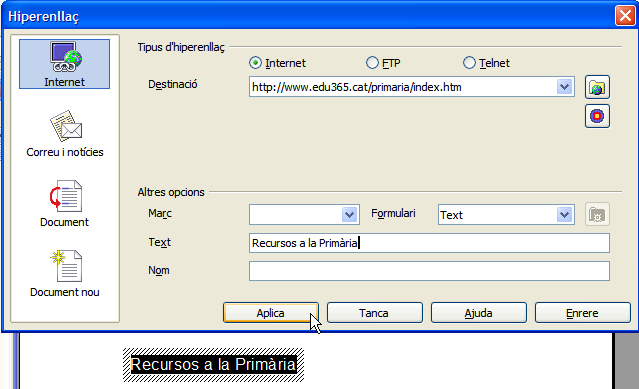Focus the Text field with Recursos a la Primària
The height and width of the screenshot is (389, 639).
429,243
